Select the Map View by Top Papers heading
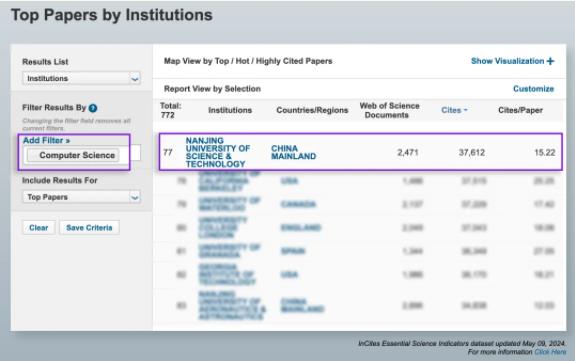 (248, 61)
